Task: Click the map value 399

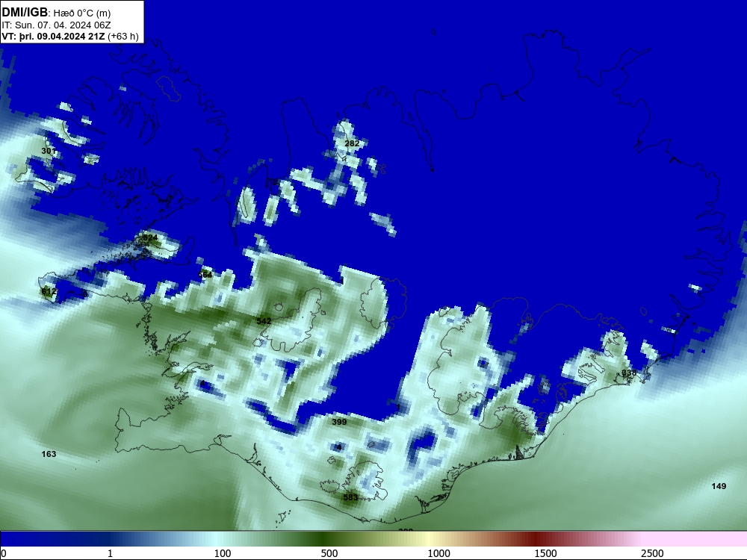Action: (339, 422)
